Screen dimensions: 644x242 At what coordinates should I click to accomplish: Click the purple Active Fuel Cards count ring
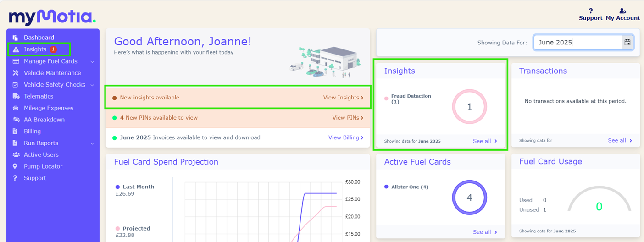click(x=469, y=198)
